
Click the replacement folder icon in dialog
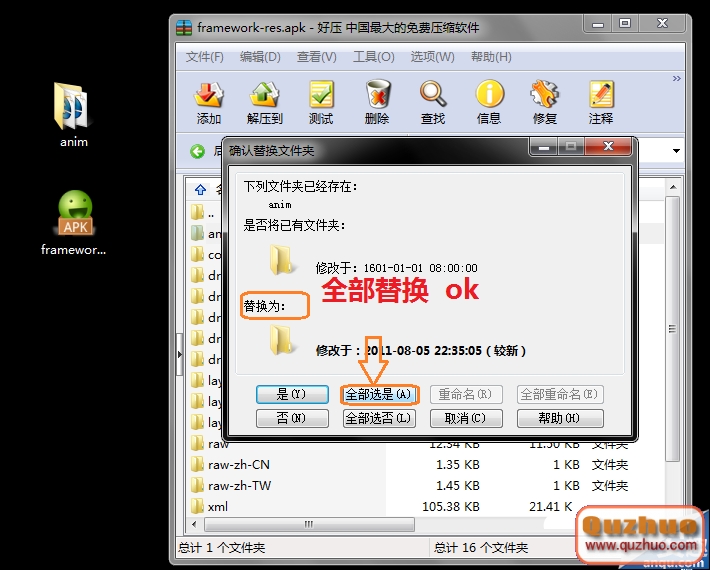coord(283,340)
